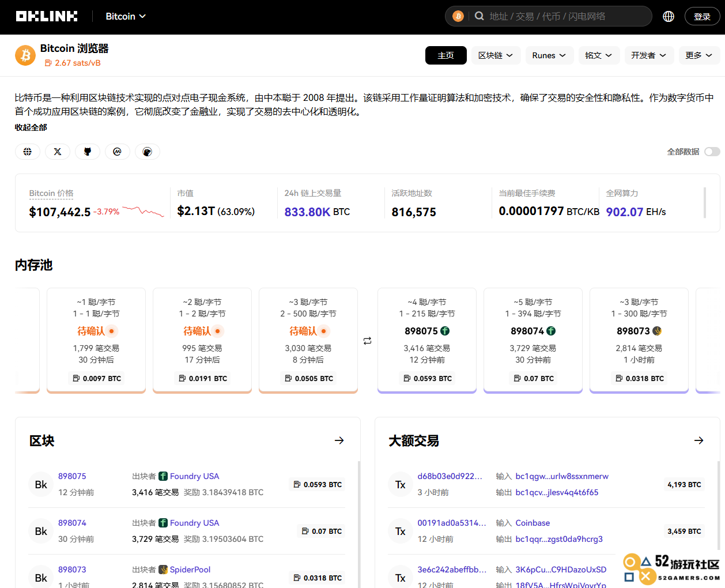
Task: Open transaction 00191ad0a5314 link
Action: click(452, 523)
